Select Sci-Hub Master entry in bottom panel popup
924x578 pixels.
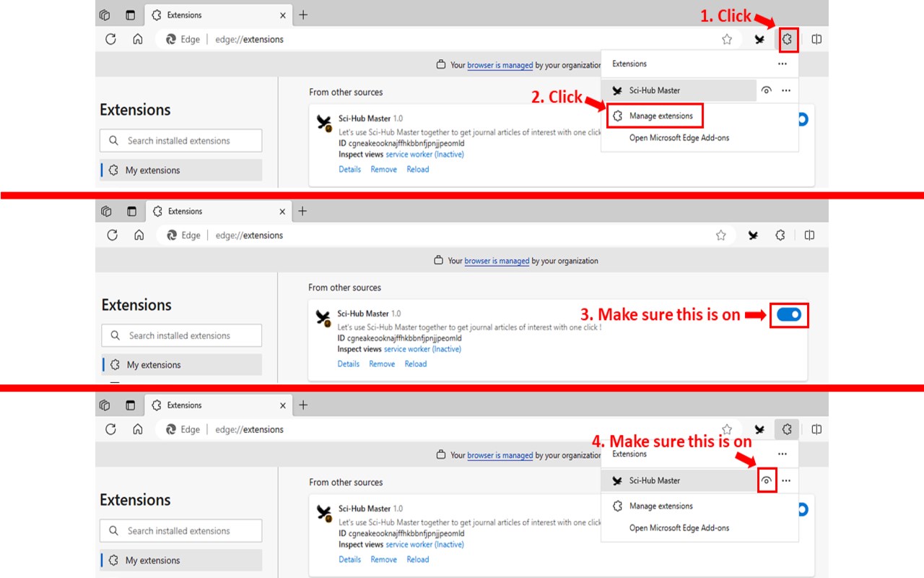678,480
